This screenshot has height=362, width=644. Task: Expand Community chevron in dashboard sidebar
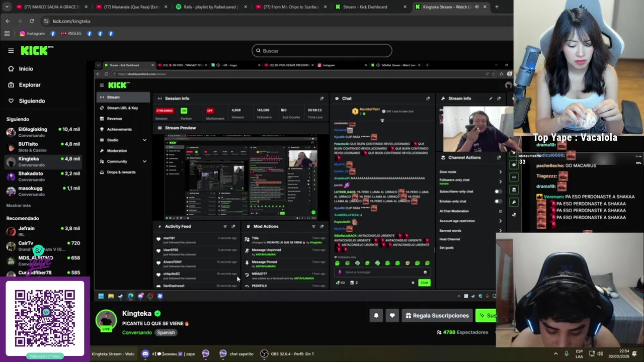[144, 161]
